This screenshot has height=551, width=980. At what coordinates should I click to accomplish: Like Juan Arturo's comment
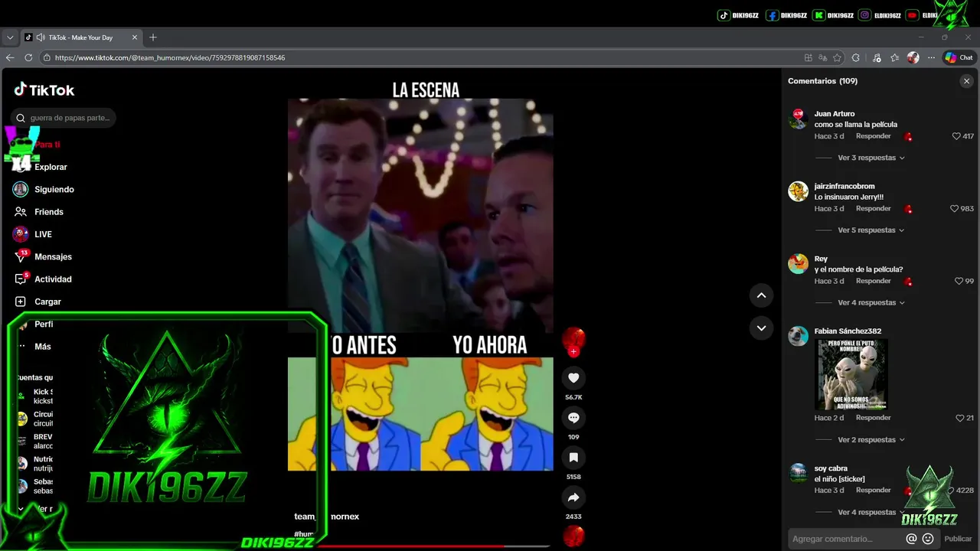point(956,136)
